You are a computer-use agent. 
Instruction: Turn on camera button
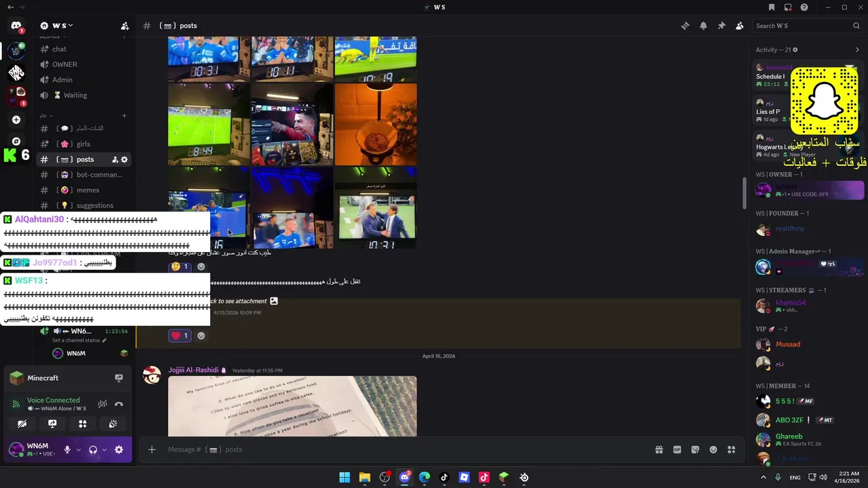pyautogui.click(x=22, y=424)
